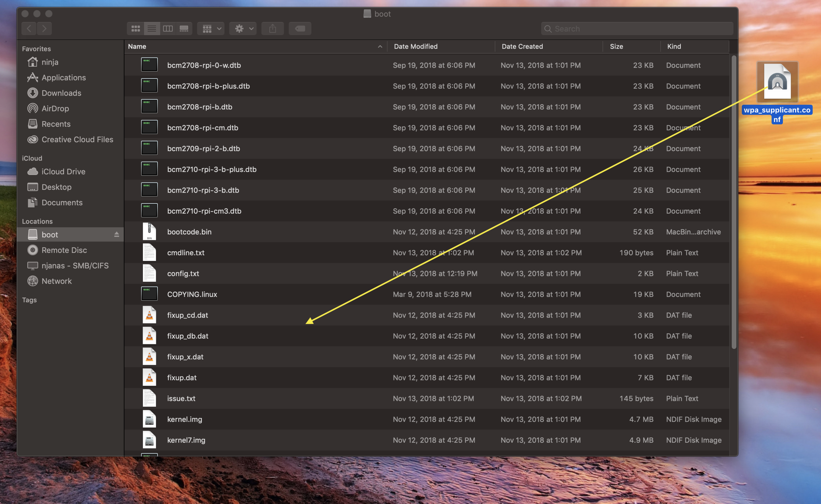Viewport: 821px width, 504px height.
Task: Switch to icon view mode
Action: point(135,29)
